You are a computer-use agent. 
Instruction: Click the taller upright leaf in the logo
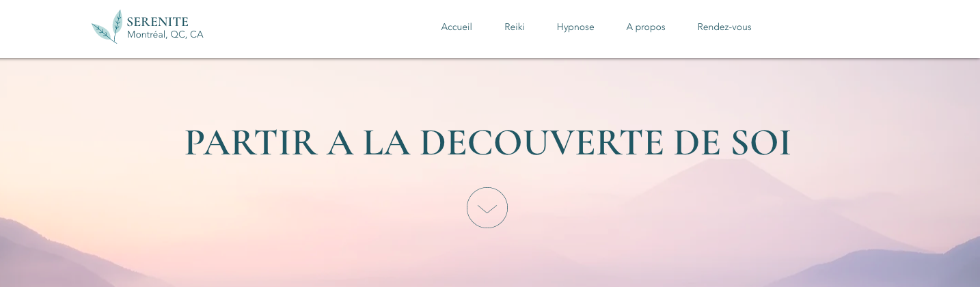118,22
